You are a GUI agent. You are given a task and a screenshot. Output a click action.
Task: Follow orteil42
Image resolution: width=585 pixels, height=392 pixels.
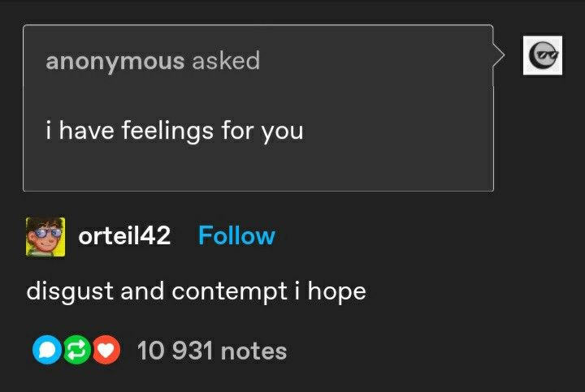click(x=236, y=236)
